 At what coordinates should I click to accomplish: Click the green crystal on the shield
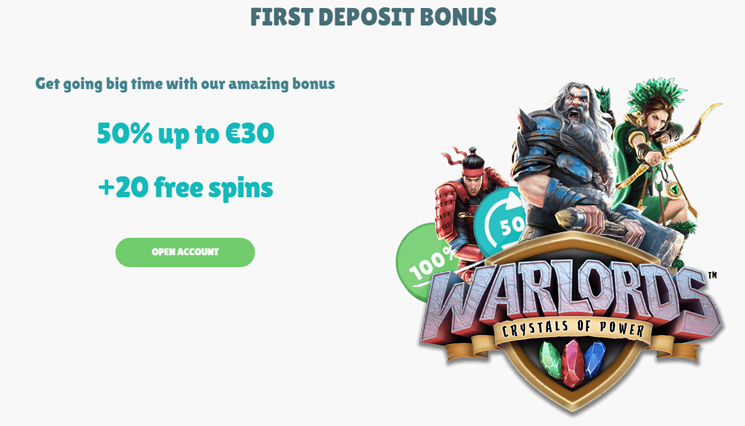pos(550,359)
